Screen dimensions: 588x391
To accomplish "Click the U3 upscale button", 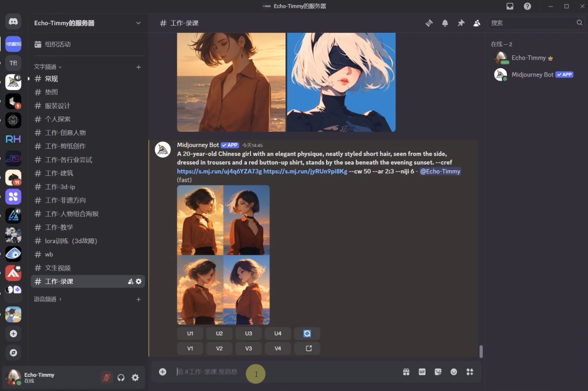I will (x=249, y=333).
